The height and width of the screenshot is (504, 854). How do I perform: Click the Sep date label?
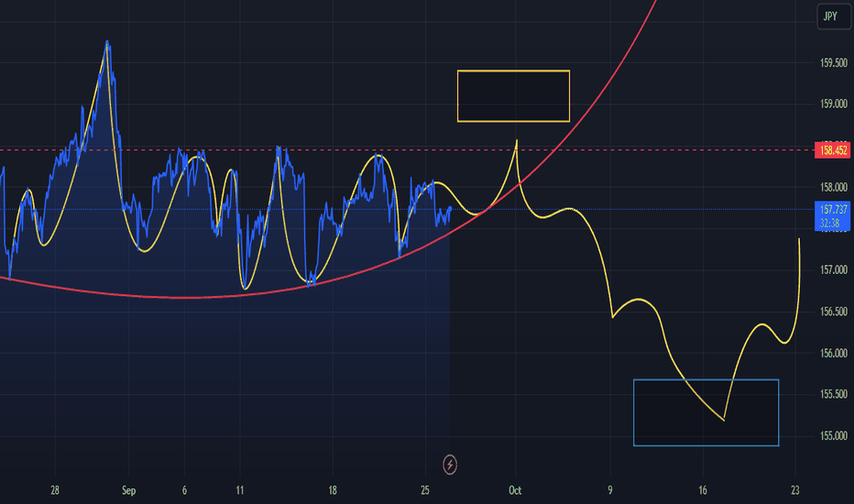(128, 490)
